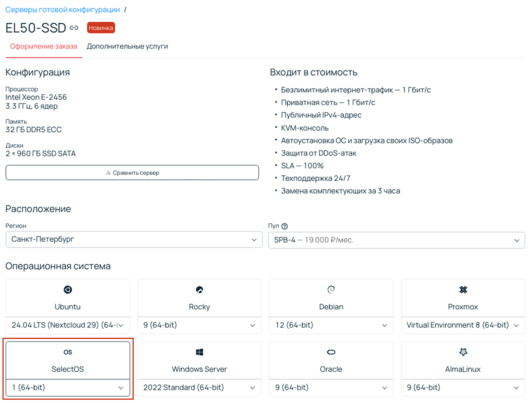Click the red Новинка badge
The height and width of the screenshot is (403, 532).
[101, 28]
